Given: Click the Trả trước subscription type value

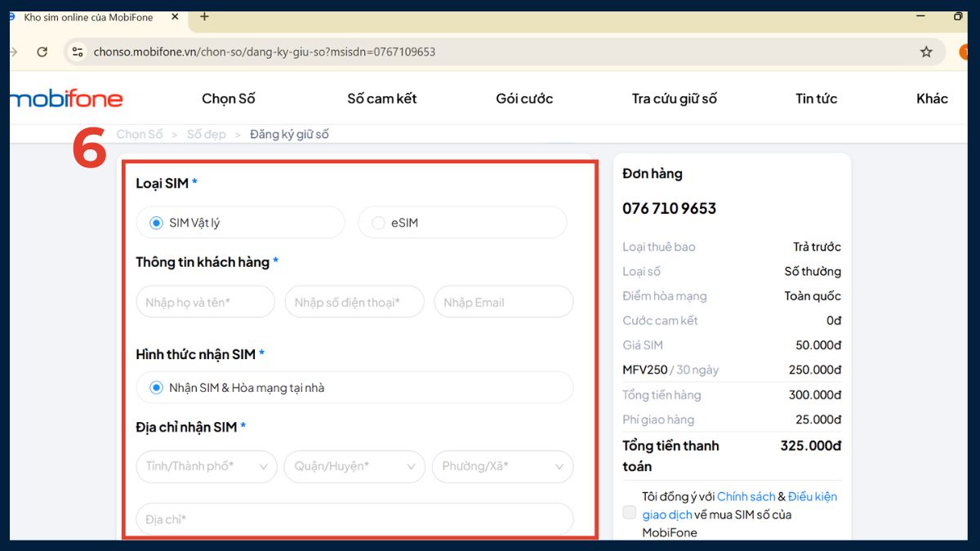Looking at the screenshot, I should tap(817, 247).
